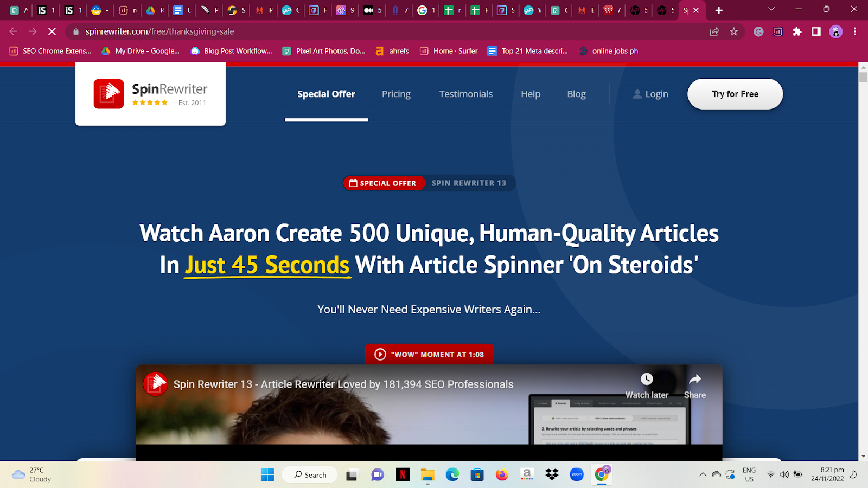Open the SEO Chrome Extens... bookmark
Image resolution: width=868 pixels, height=488 pixels.
[x=50, y=51]
